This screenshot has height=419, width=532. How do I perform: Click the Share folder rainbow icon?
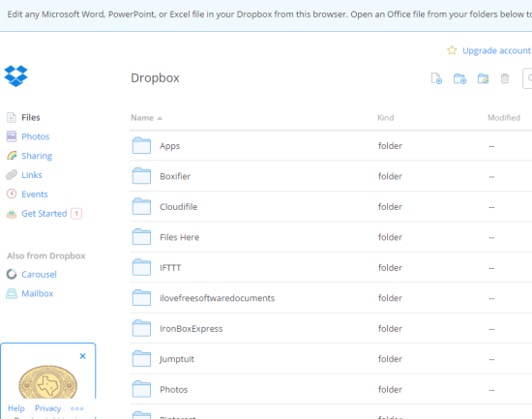point(483,78)
